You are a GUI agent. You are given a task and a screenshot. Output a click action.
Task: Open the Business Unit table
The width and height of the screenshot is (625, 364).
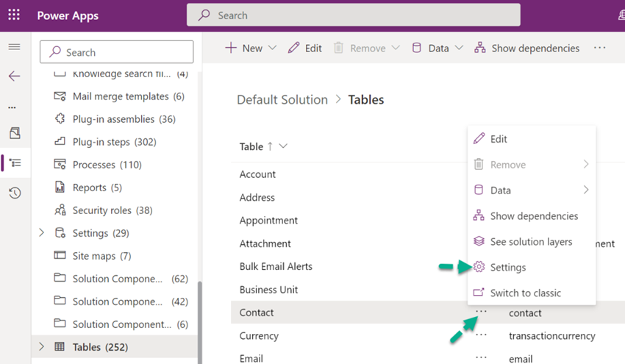point(268,290)
